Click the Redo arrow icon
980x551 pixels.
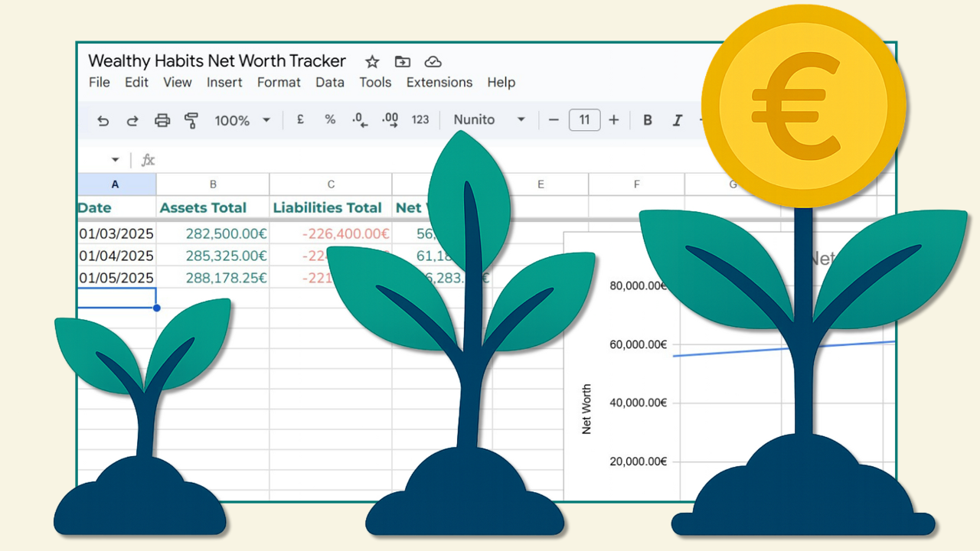click(x=132, y=120)
